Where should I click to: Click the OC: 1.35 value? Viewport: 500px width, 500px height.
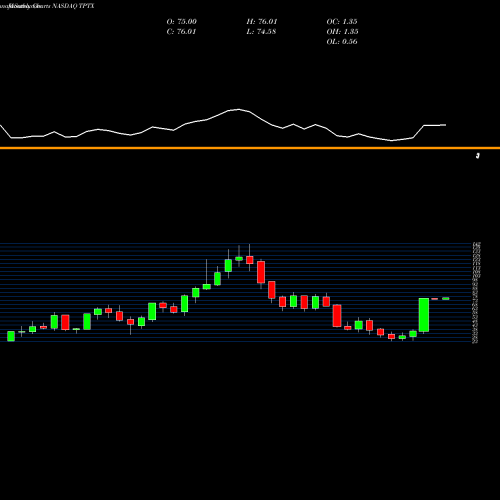342,22
